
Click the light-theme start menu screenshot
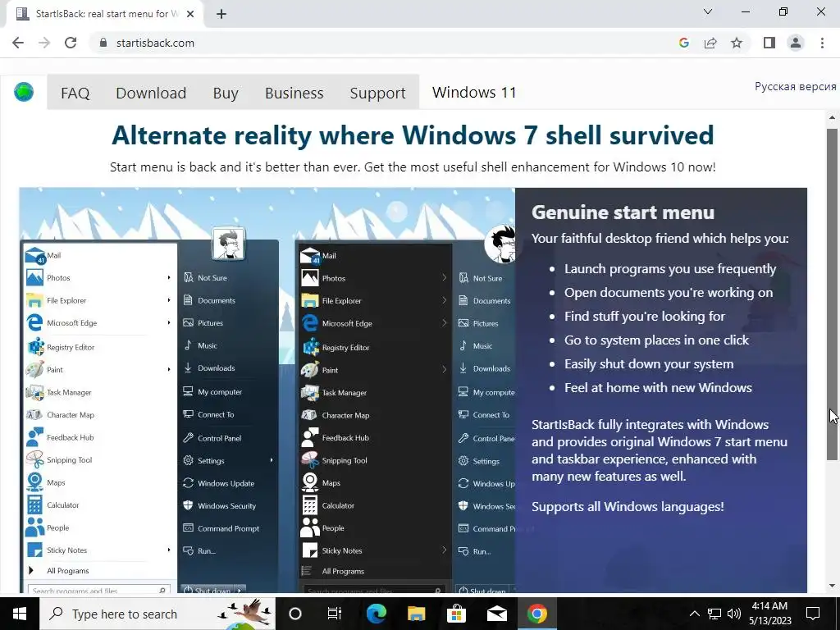tap(149, 416)
